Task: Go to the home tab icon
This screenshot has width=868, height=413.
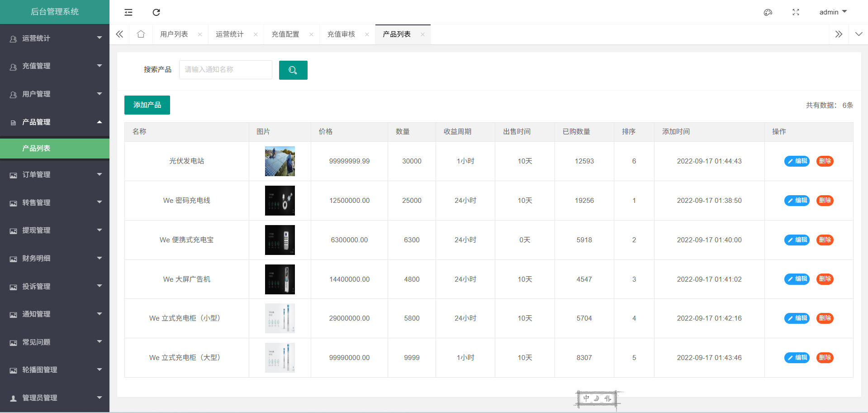Action: coord(141,34)
